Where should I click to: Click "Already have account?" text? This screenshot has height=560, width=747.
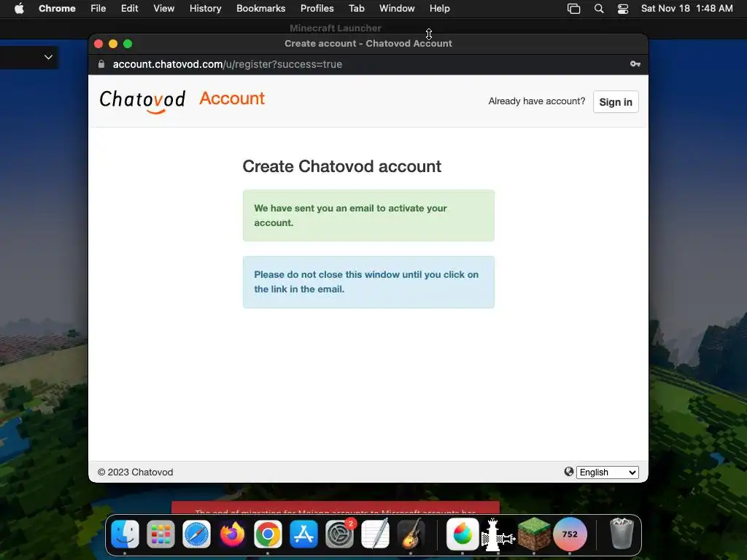(536, 101)
